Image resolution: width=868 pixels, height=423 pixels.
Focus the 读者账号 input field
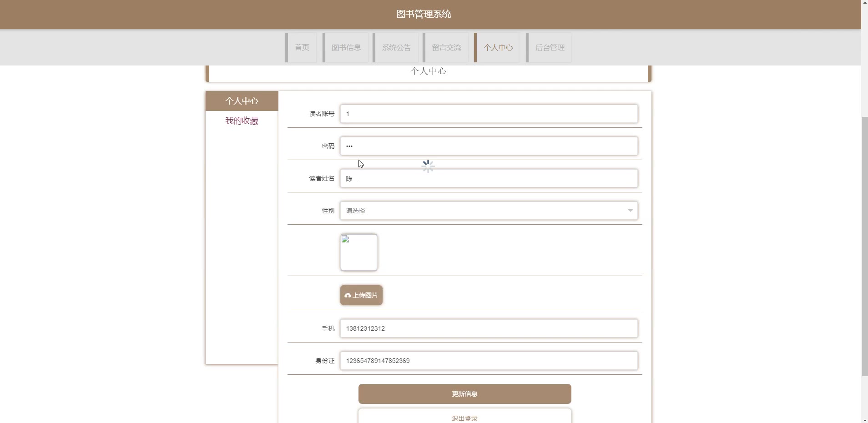(489, 114)
